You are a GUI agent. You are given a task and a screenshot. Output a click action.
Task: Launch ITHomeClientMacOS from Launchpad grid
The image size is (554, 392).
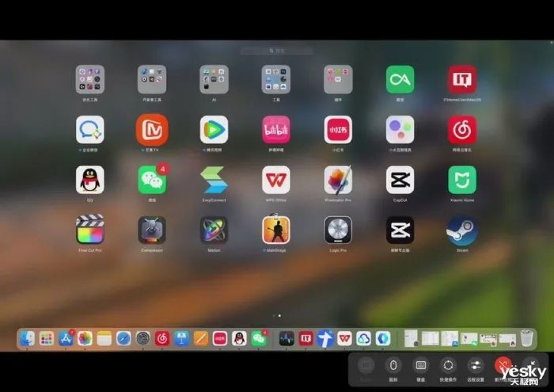click(x=462, y=80)
